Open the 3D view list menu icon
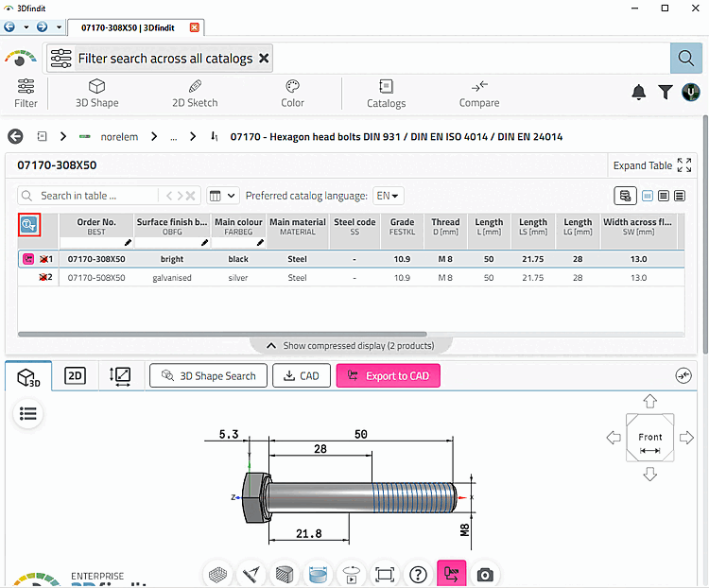 tap(28, 413)
